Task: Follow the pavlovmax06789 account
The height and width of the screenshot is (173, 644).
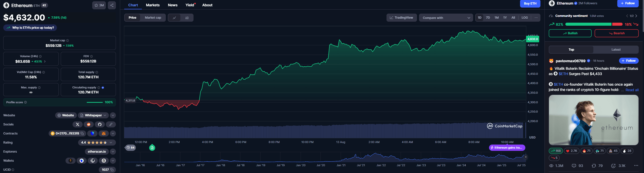Action: 629,61
